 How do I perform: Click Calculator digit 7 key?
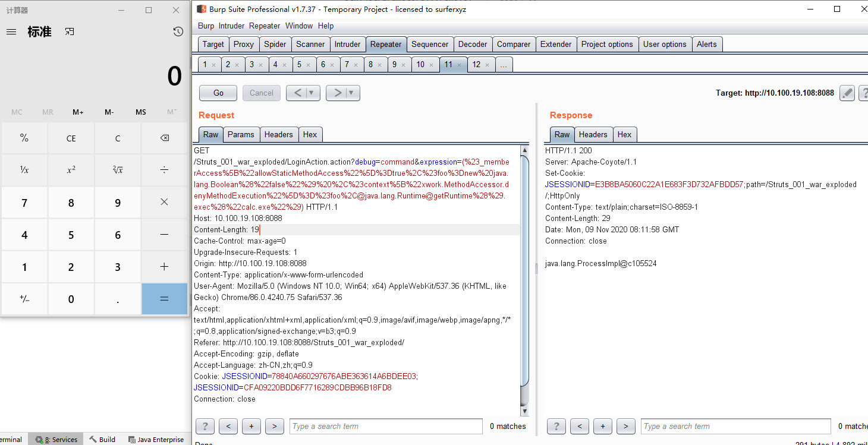(24, 202)
